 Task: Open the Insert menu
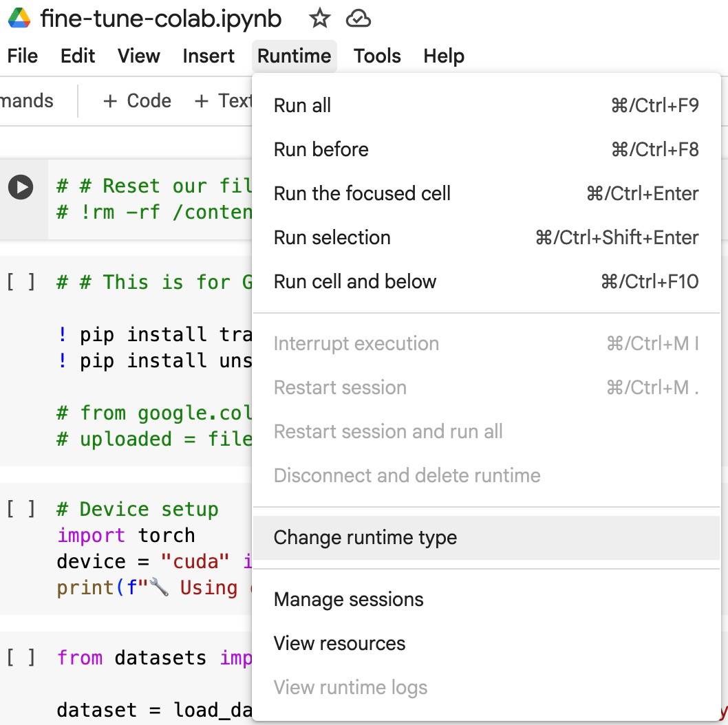click(208, 56)
